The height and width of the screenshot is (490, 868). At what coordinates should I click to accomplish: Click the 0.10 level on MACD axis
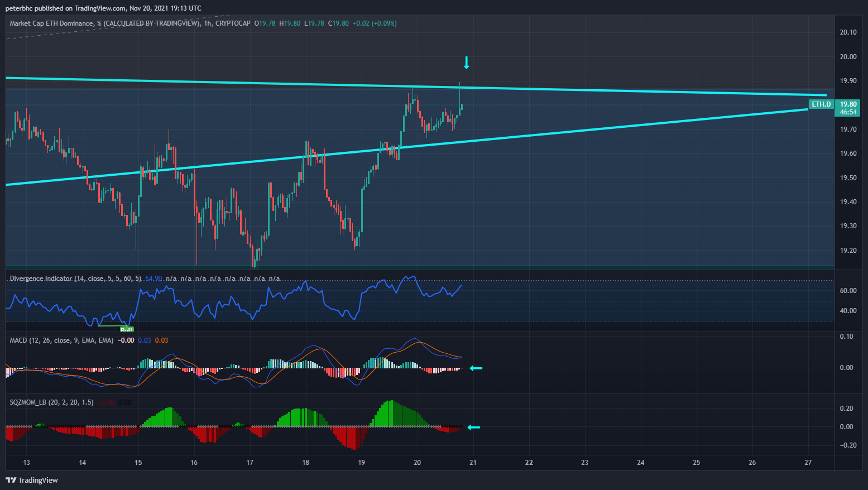pos(846,337)
